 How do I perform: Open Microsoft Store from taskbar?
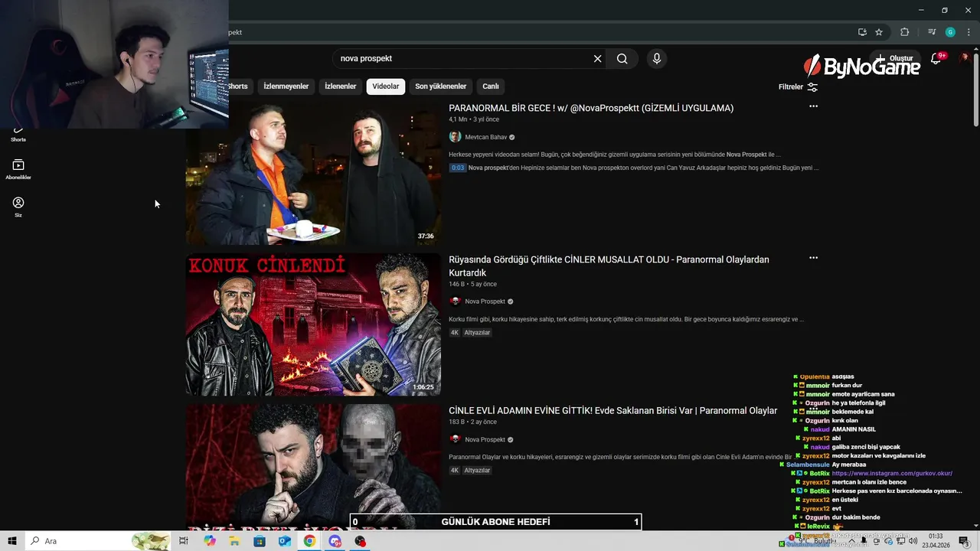tap(260, 541)
